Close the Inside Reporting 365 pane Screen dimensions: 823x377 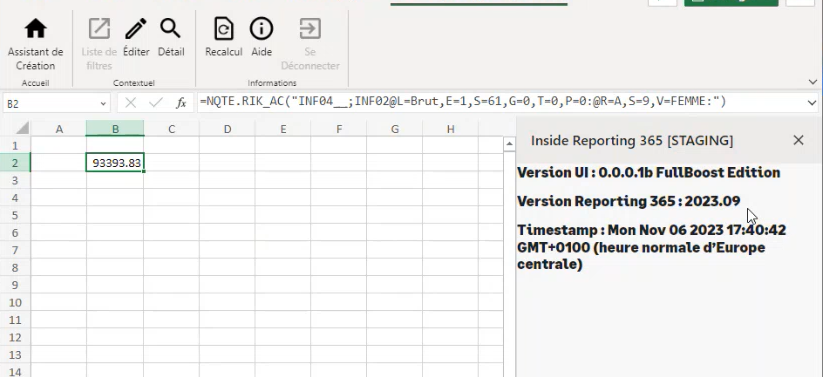pos(798,140)
